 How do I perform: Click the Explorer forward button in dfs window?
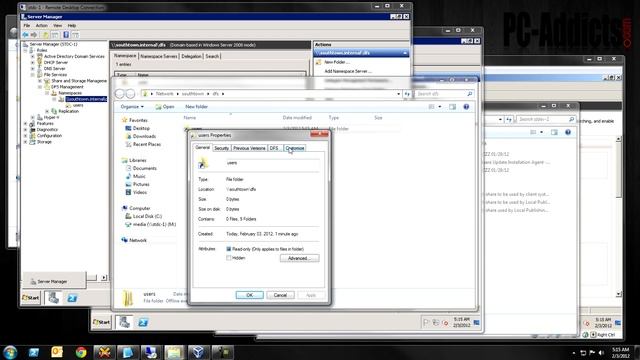coord(130,94)
